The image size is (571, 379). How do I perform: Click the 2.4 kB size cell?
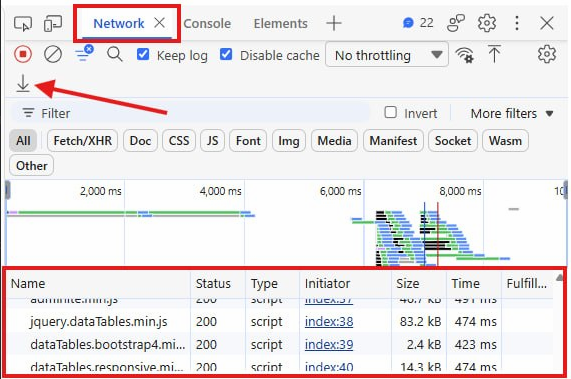point(424,344)
